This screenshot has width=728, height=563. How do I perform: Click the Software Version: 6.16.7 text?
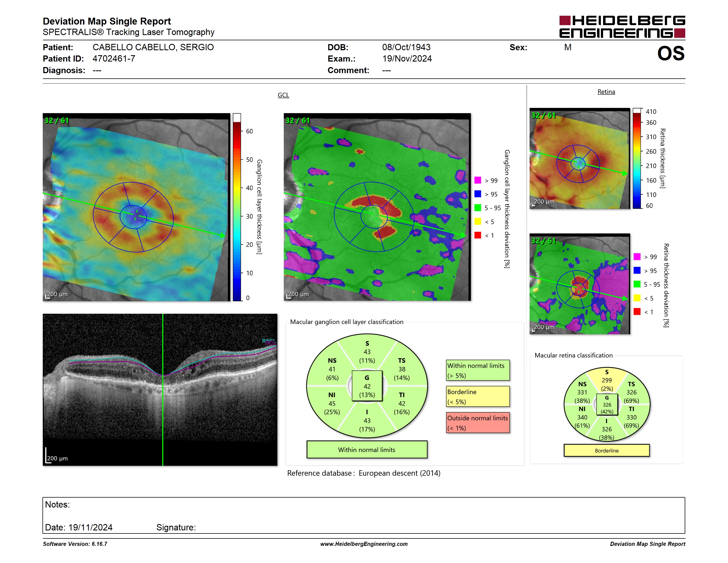click(75, 544)
